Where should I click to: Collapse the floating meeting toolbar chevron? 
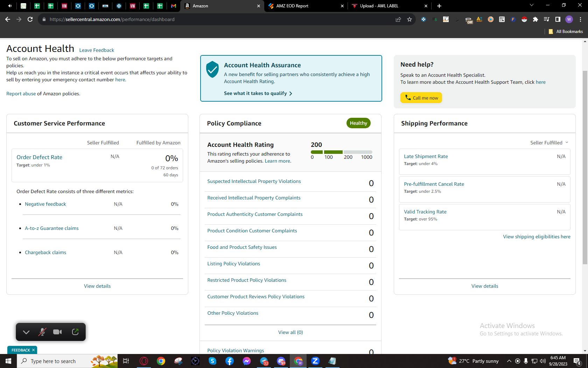[26, 332]
